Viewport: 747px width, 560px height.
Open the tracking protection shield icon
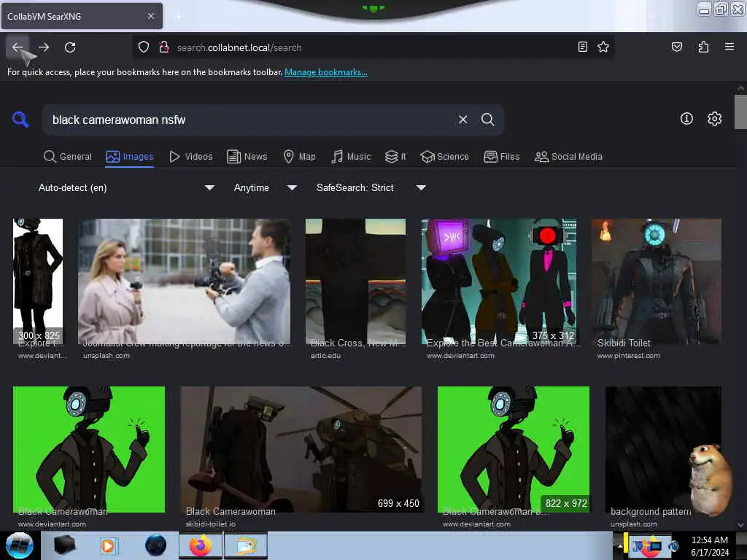(144, 47)
